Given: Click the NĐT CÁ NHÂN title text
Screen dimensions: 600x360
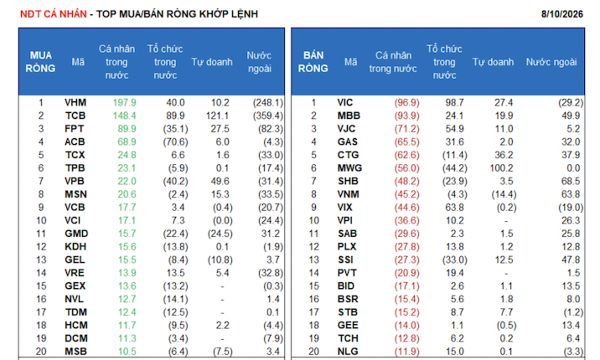Looking at the screenshot, I should click(x=54, y=14).
